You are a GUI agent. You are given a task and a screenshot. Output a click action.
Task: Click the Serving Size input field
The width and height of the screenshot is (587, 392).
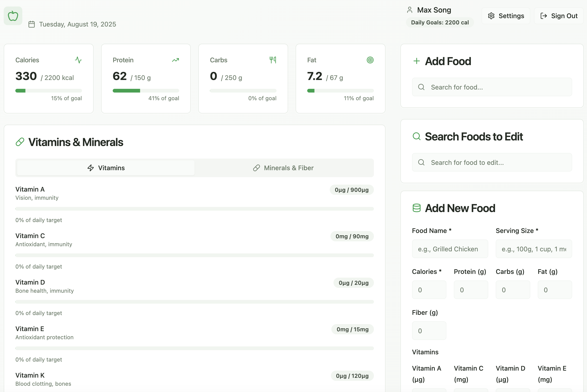tap(534, 249)
